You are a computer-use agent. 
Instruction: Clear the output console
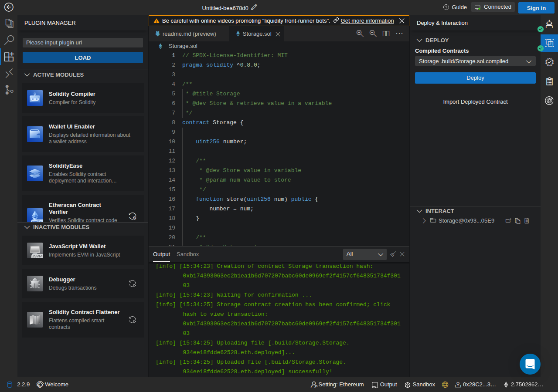(x=393, y=254)
